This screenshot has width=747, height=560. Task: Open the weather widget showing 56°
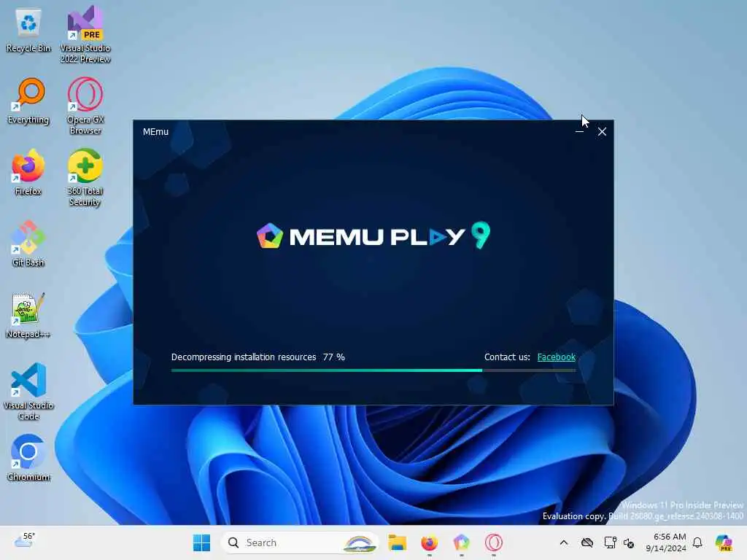tap(24, 542)
